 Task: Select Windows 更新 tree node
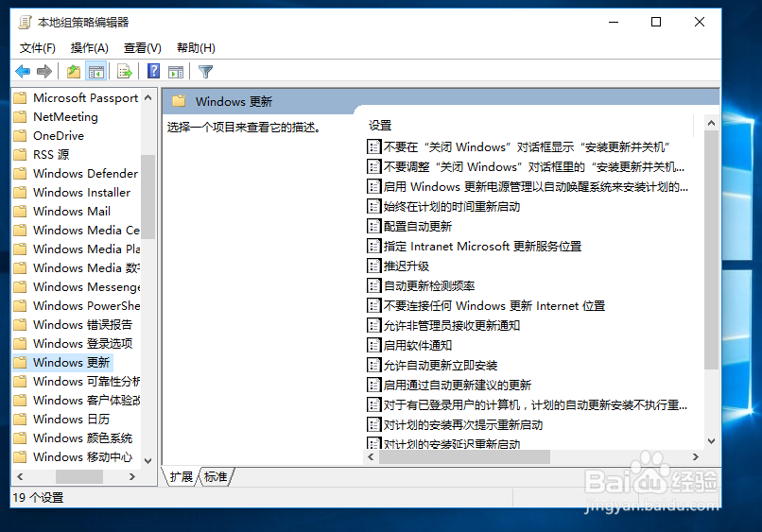click(x=72, y=363)
